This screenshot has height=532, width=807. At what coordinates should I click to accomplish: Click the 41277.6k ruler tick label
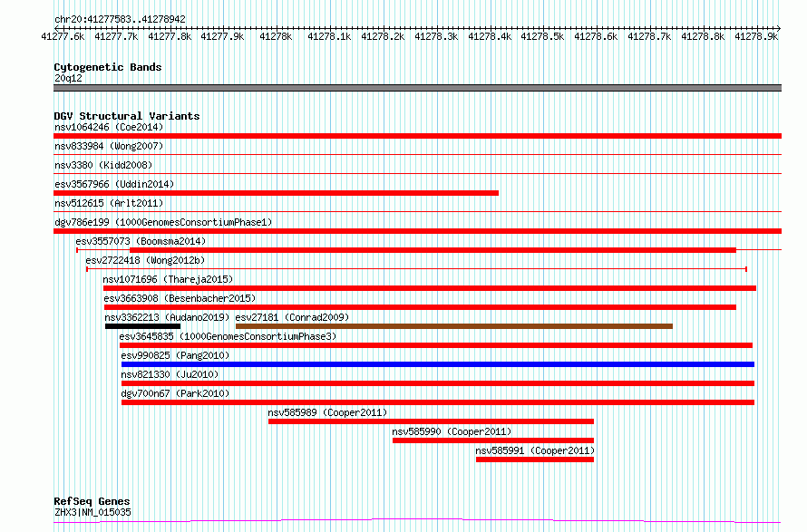pos(63,36)
